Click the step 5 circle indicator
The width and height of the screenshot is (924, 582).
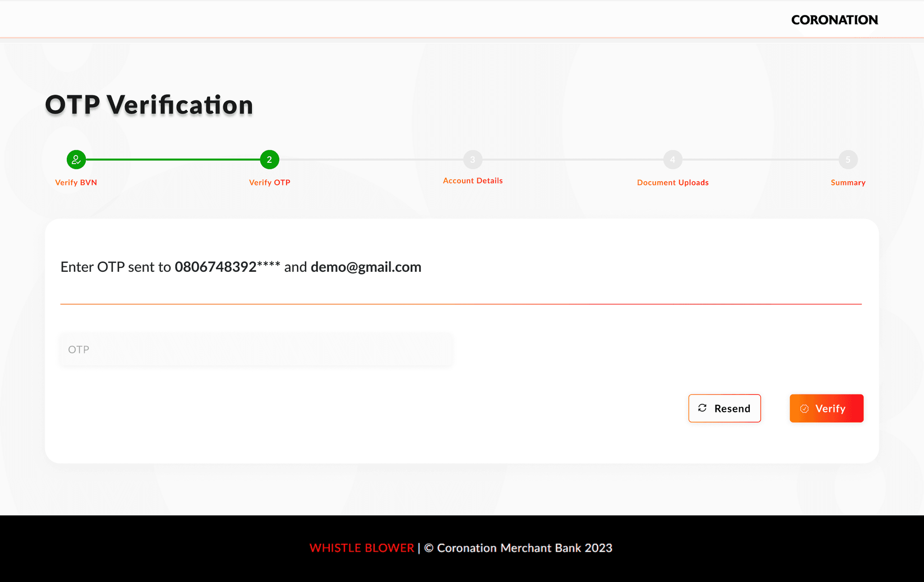[x=848, y=160]
